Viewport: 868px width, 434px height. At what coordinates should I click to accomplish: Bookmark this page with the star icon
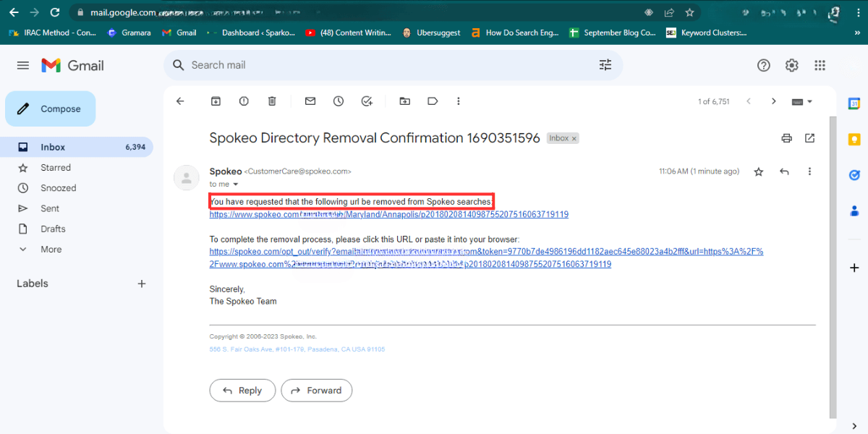tap(690, 12)
